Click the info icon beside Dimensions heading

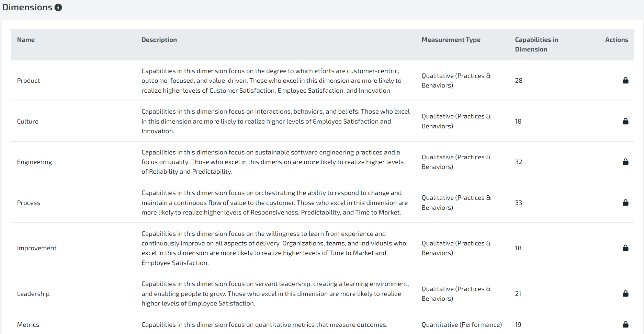[58, 8]
